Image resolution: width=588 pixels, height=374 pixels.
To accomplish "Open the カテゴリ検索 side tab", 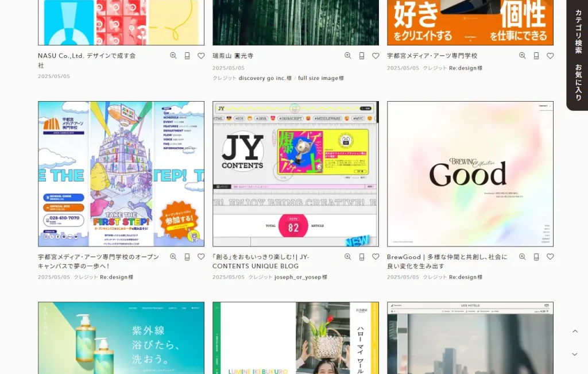I will point(579,32).
